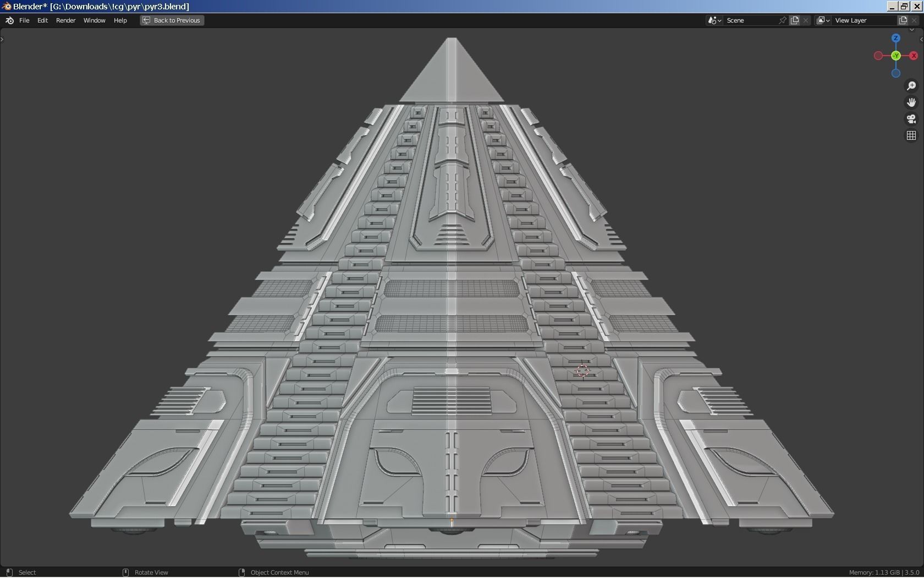Open the Blender logo application menu
This screenshot has width=924, height=578.
click(x=9, y=20)
